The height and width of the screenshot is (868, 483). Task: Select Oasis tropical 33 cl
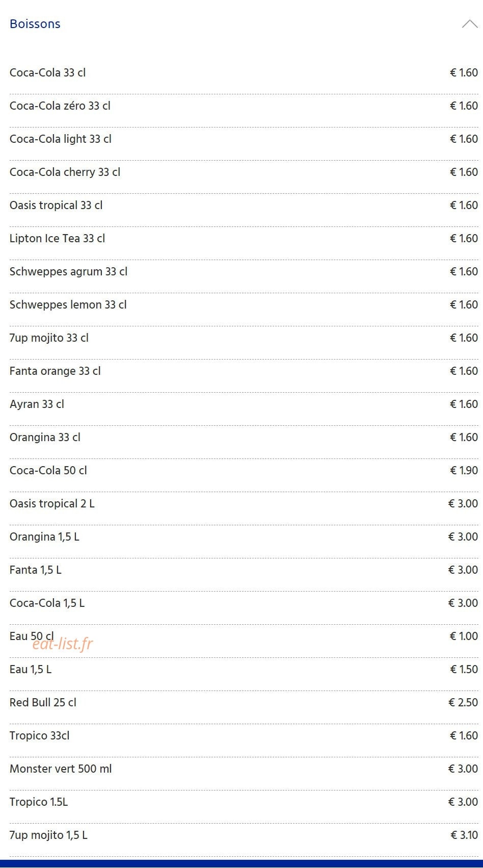point(244,206)
